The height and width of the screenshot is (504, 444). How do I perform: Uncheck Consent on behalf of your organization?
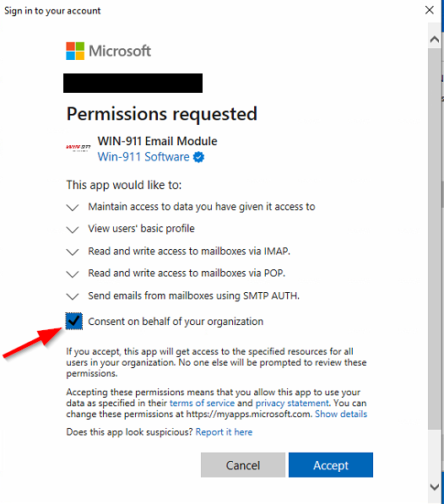click(74, 321)
